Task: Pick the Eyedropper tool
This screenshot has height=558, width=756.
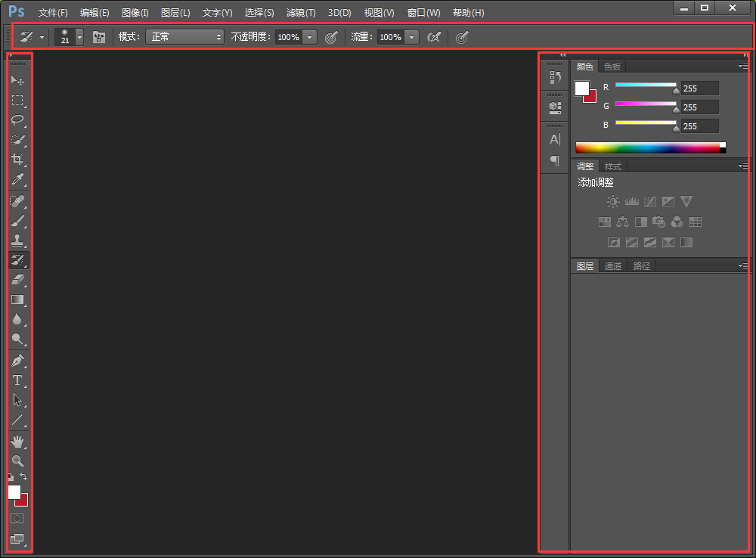Action: (18, 180)
